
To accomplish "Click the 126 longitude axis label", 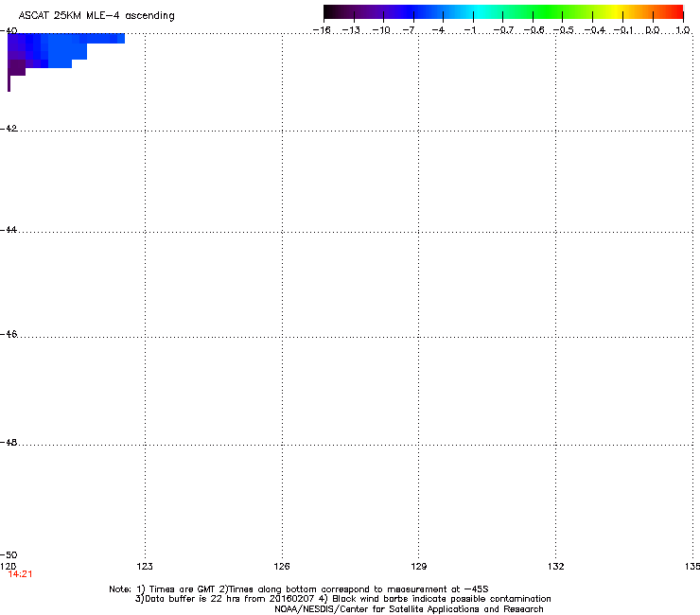I will pyautogui.click(x=282, y=567).
